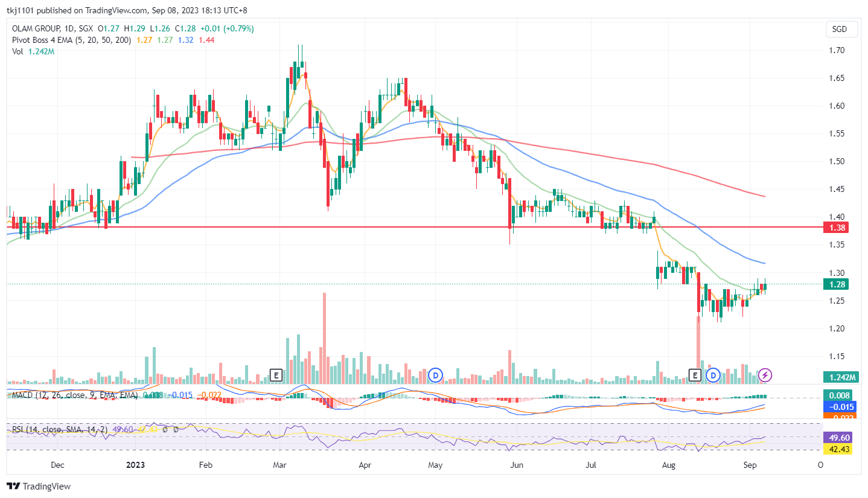Click the -0.015 MACD line value label
Screen dimensions: 868x498
point(841,407)
